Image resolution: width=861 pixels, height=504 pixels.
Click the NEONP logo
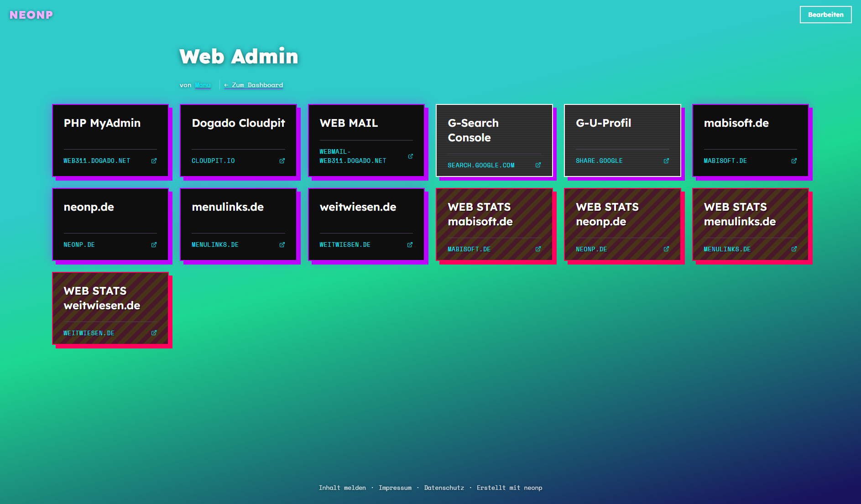click(31, 15)
